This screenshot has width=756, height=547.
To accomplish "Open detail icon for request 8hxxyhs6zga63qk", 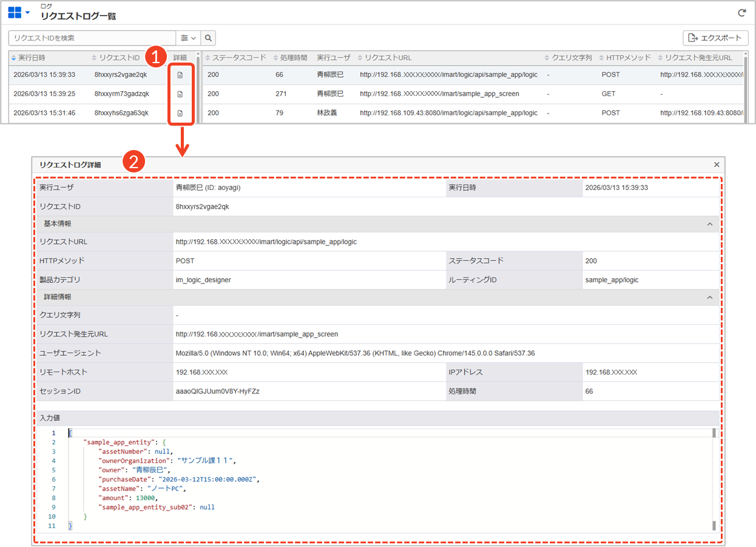I will pos(180,113).
